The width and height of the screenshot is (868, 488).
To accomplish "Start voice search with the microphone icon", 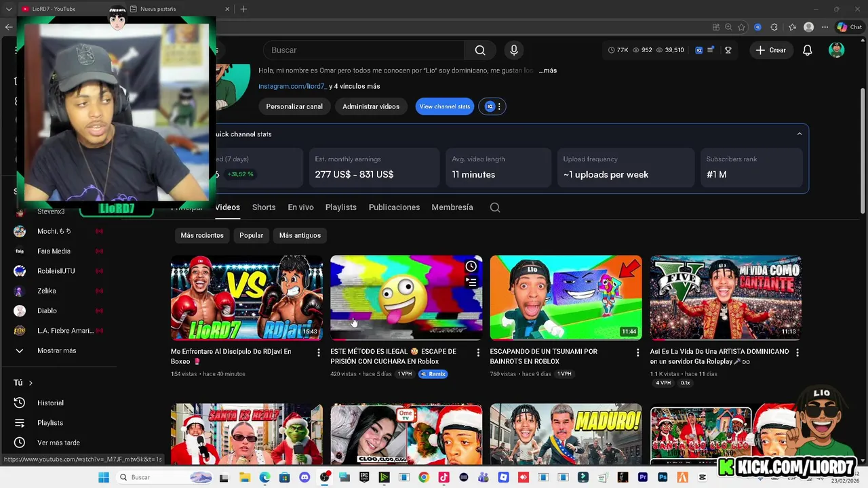I will tap(514, 50).
